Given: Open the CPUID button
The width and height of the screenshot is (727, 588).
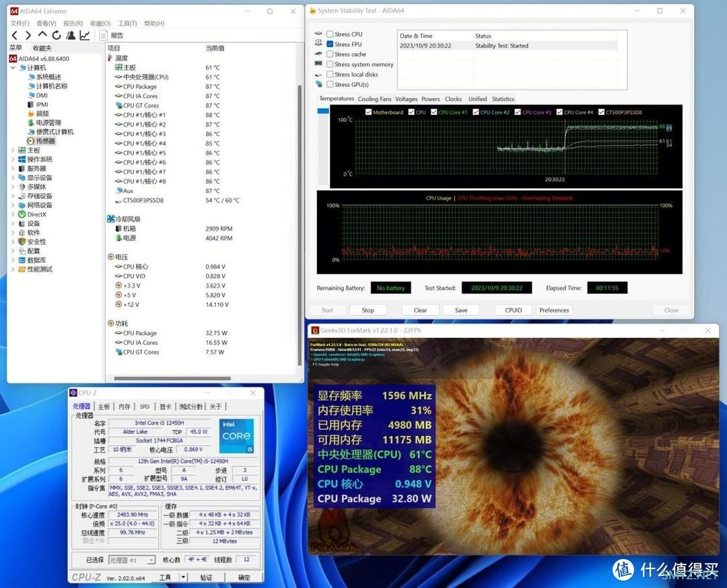Looking at the screenshot, I should [513, 310].
